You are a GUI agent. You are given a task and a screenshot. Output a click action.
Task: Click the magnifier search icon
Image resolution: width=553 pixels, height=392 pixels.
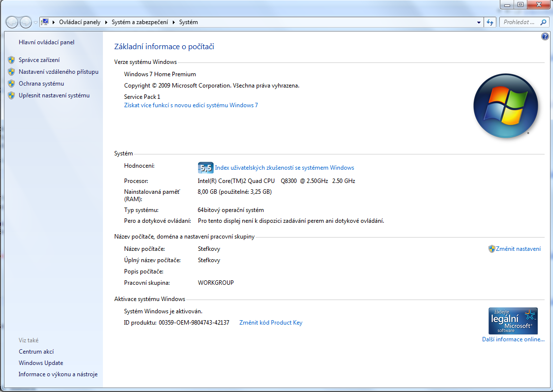(544, 22)
